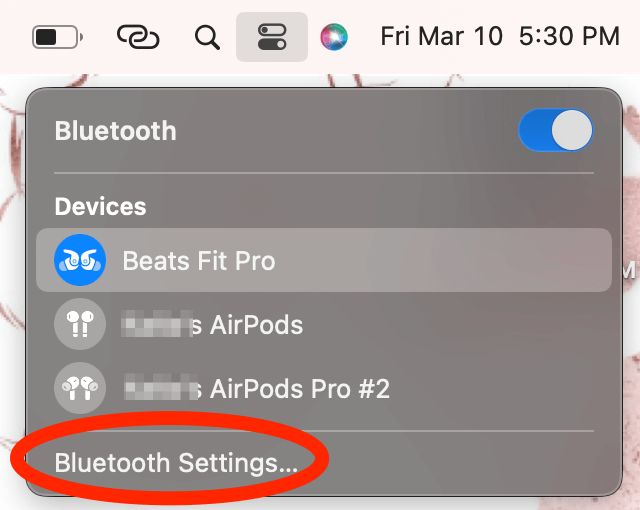Viewport: 640px width, 510px height.
Task: Select the Beats Fit Pro name label
Action: [199, 261]
